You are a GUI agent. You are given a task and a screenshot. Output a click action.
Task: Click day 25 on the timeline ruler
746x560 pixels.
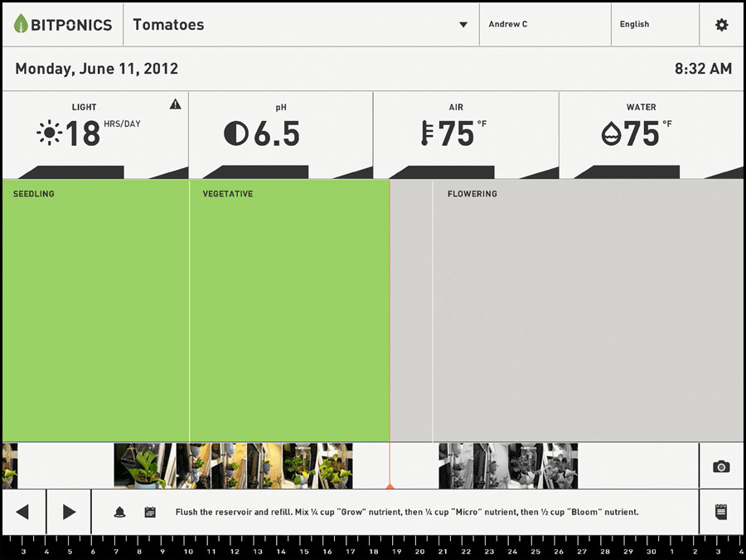[535, 551]
